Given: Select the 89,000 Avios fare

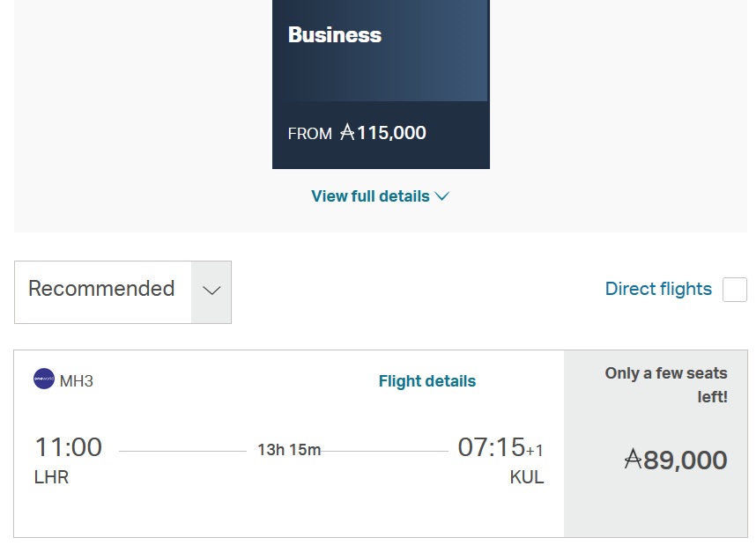Looking at the screenshot, I should tap(675, 460).
